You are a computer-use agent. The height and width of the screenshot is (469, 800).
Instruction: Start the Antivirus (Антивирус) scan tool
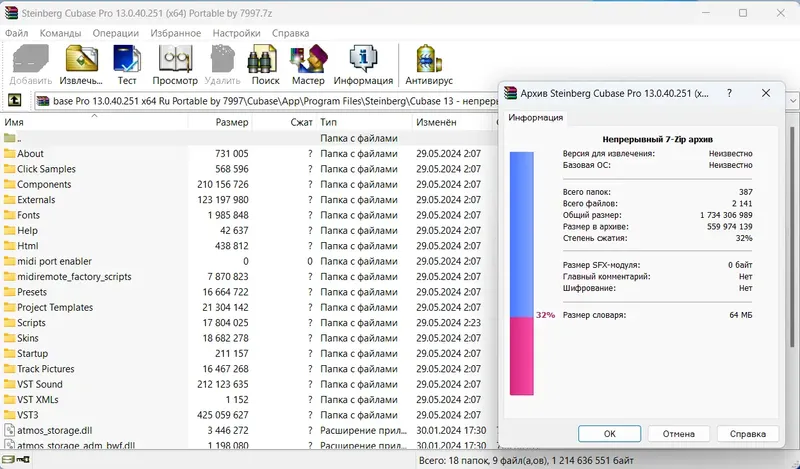429,65
